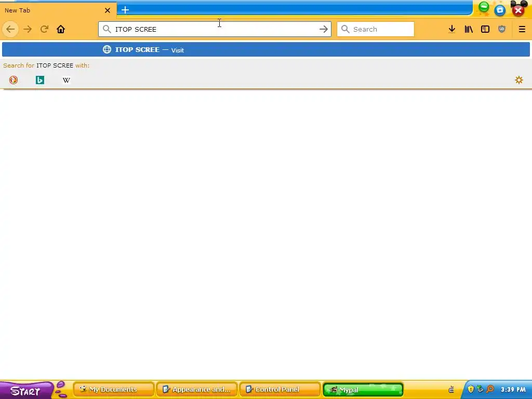Search with the Bing engine icon
The width and height of the screenshot is (532, 399).
40,80
